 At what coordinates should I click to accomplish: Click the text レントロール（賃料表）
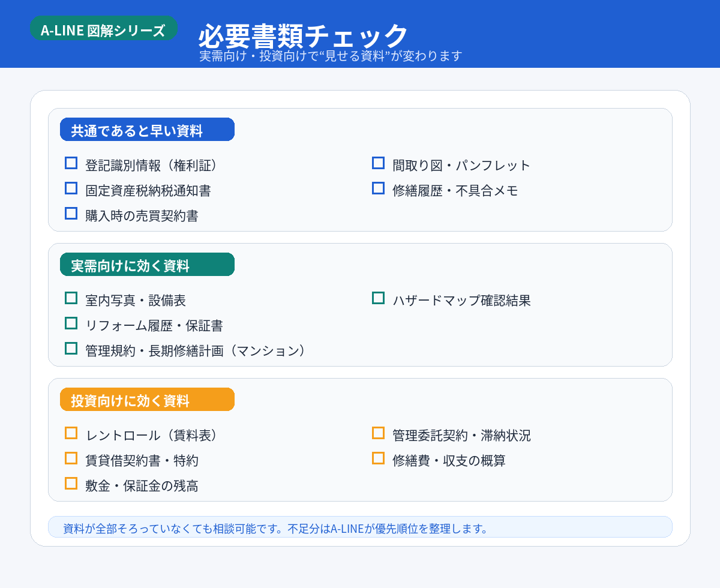pyautogui.click(x=151, y=436)
